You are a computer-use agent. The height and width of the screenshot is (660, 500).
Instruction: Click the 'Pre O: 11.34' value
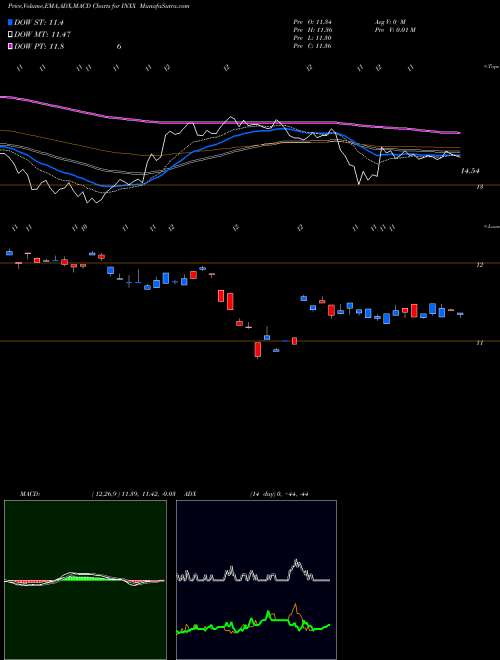313,23
